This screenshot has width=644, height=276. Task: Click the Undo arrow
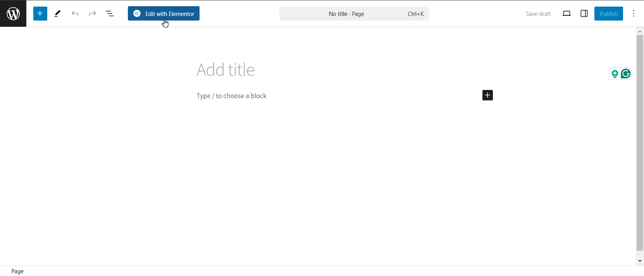(x=75, y=14)
